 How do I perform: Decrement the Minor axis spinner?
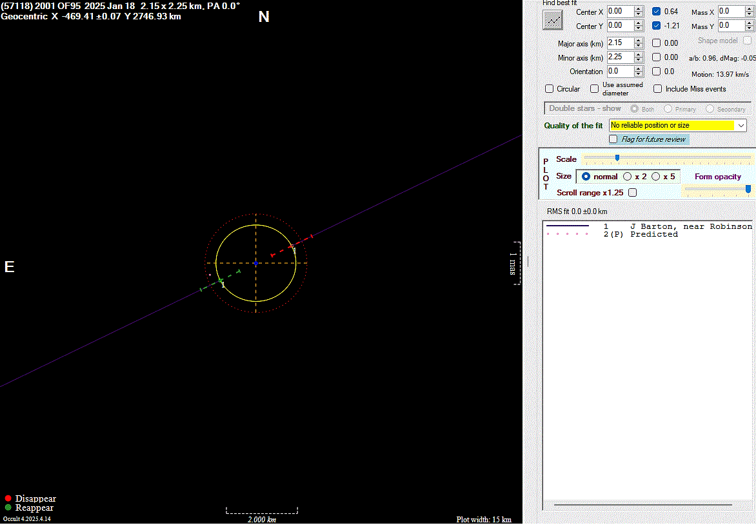[x=639, y=61]
